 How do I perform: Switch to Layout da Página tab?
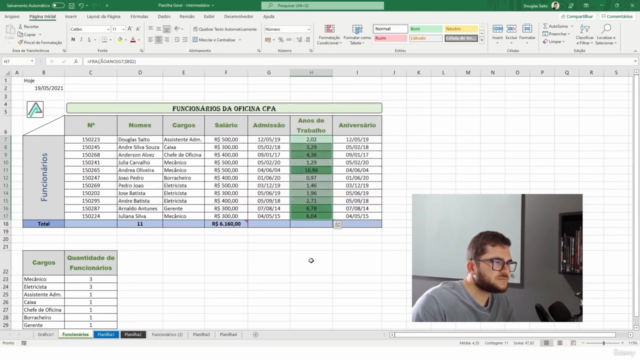click(x=103, y=16)
